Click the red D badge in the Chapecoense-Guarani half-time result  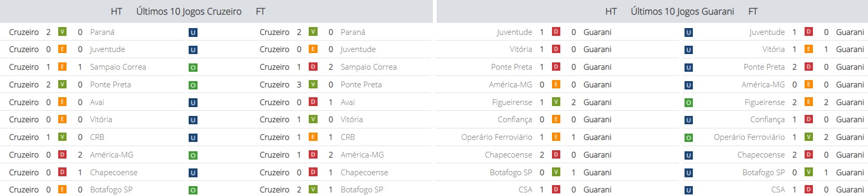(556, 154)
